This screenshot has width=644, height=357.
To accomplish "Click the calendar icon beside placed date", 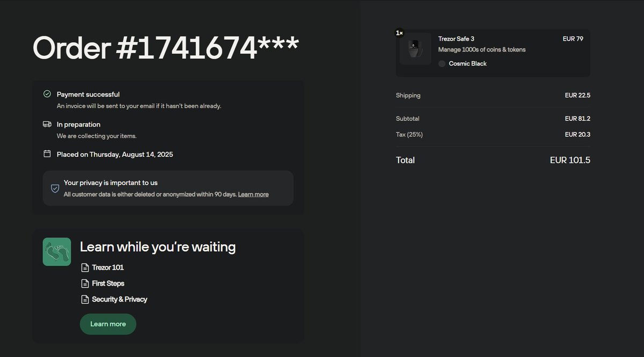I will pos(47,154).
